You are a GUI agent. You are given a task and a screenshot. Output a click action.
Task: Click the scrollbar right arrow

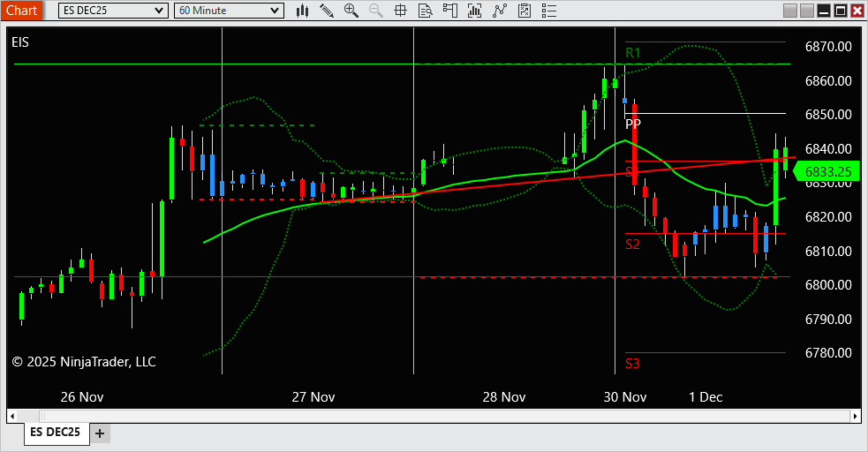tap(856, 416)
